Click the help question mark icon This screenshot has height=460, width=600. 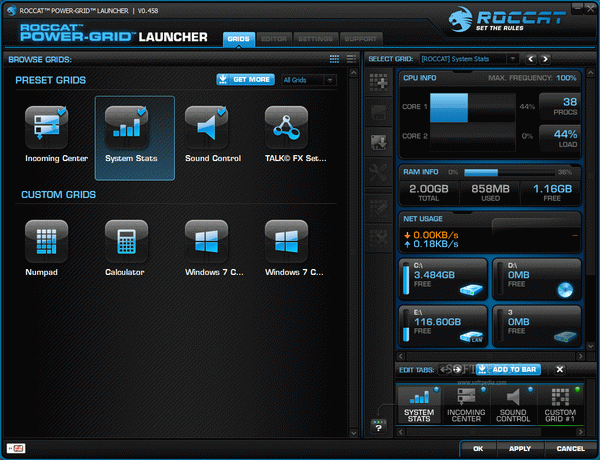click(x=378, y=427)
